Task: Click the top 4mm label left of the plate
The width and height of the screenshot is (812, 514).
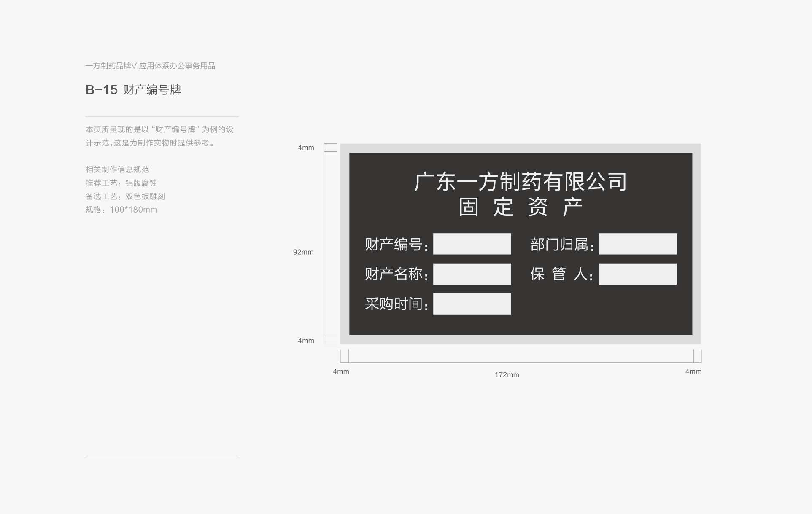Action: pos(306,148)
